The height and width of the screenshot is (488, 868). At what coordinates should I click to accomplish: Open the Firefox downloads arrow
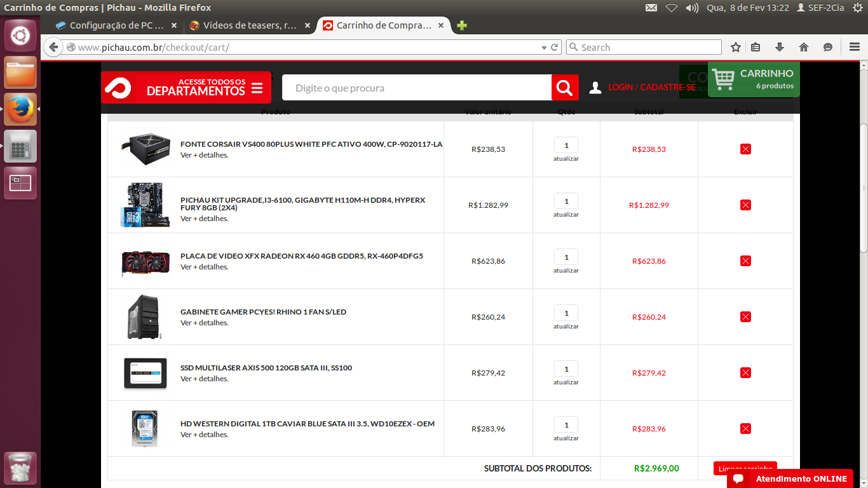click(780, 47)
